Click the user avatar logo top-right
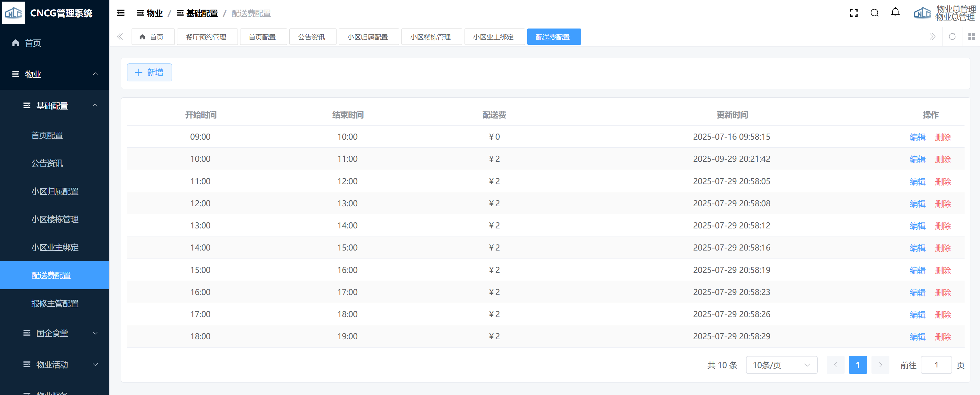 click(x=922, y=13)
